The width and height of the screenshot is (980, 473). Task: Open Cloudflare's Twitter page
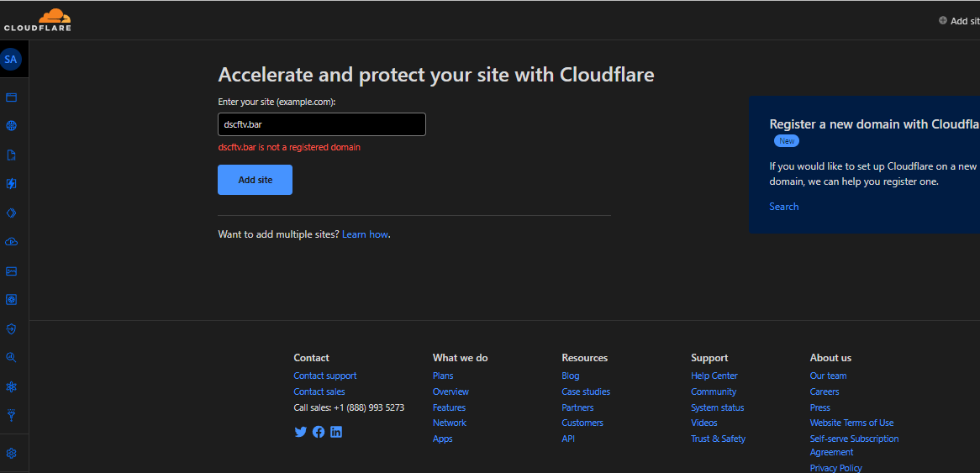(x=301, y=432)
